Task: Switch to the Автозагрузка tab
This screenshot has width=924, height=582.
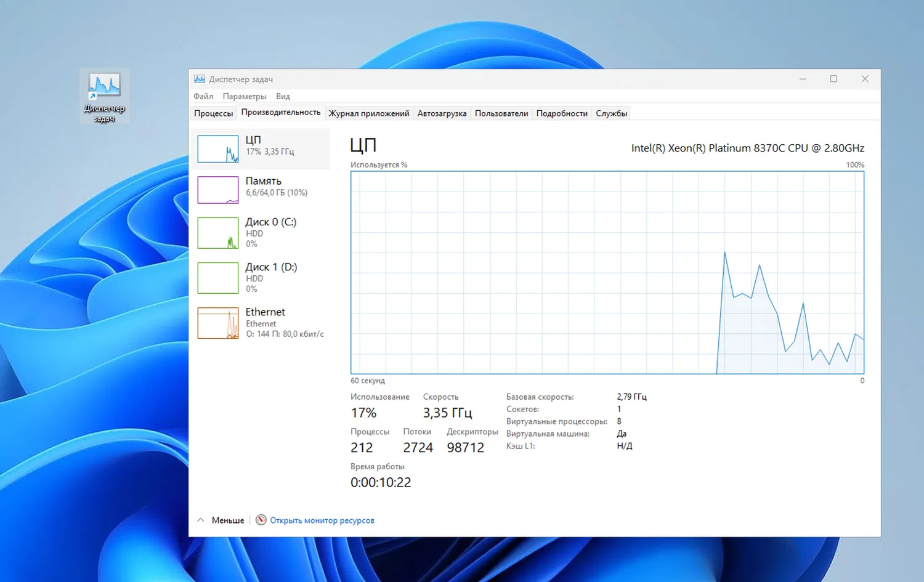Action: [x=442, y=113]
